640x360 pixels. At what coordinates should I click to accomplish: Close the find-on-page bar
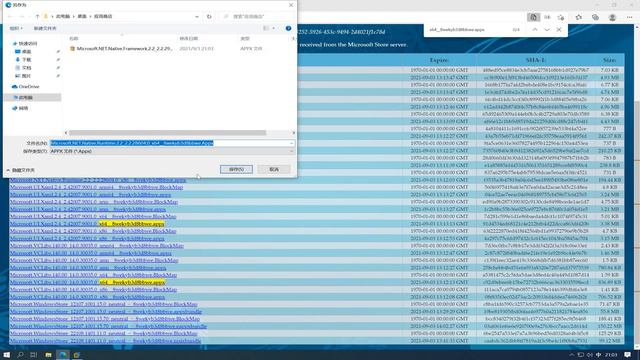point(559,30)
